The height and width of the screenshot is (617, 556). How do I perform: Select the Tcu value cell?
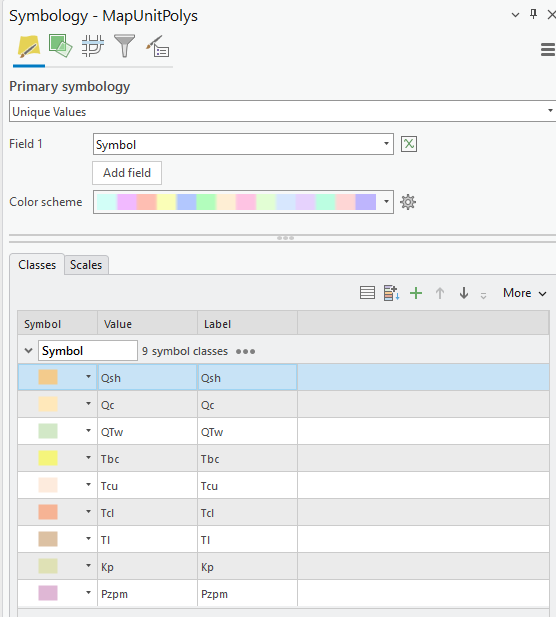(148, 486)
